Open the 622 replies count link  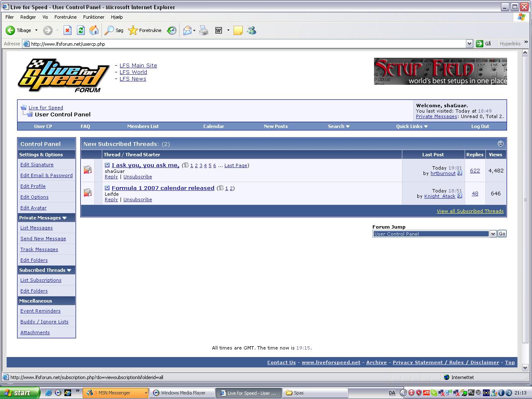tap(475, 170)
